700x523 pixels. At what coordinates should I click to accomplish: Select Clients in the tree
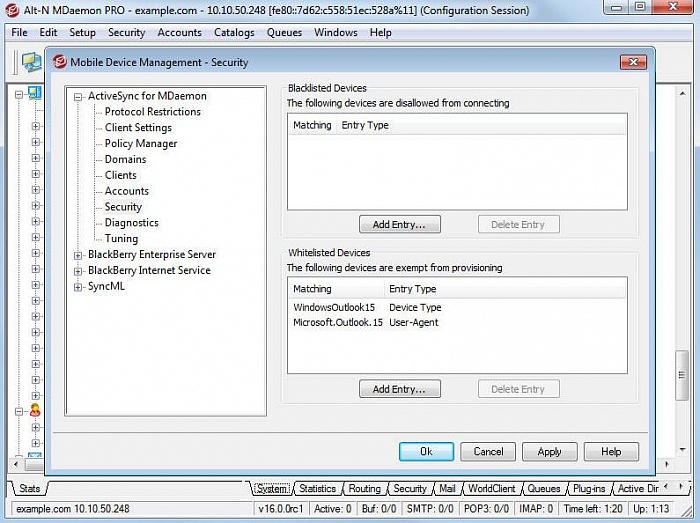click(x=121, y=175)
